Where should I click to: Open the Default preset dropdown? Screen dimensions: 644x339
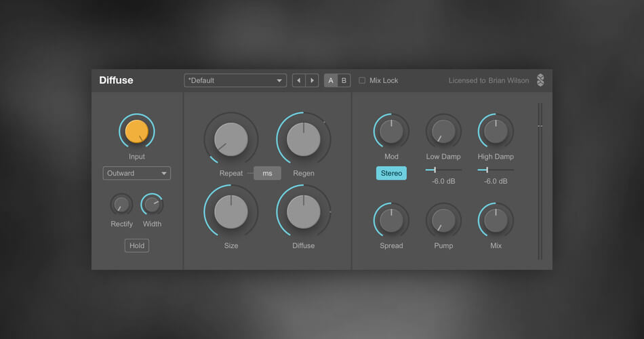[235, 81]
